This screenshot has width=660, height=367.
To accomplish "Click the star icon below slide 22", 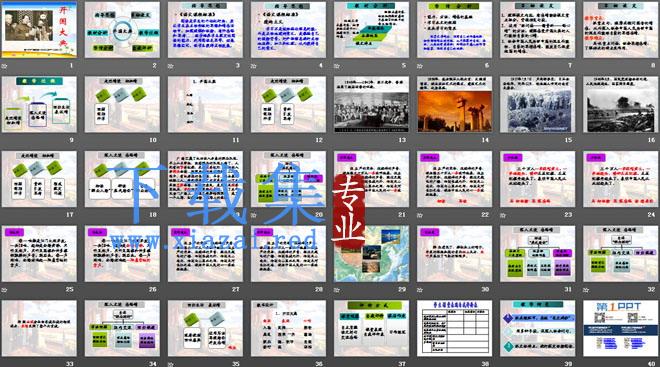I will 420,215.
